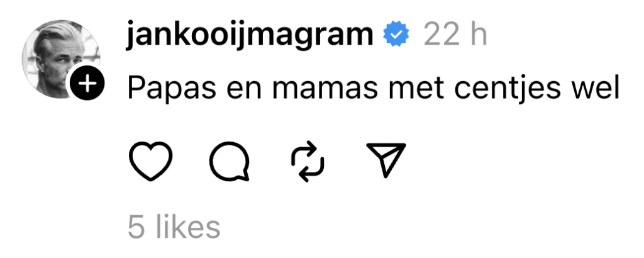
Task: Follow the user via the plus badge
Action: [x=87, y=84]
